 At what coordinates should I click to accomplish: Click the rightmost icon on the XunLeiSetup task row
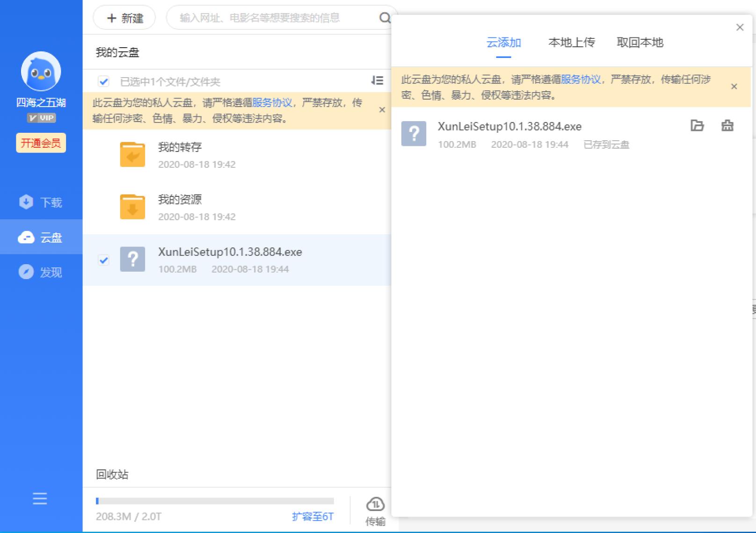[727, 125]
